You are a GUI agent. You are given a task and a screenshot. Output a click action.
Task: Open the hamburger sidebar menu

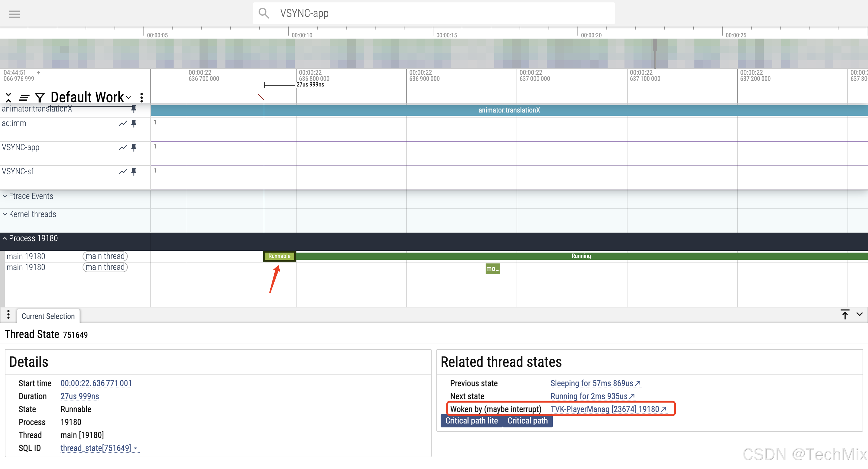coord(14,14)
